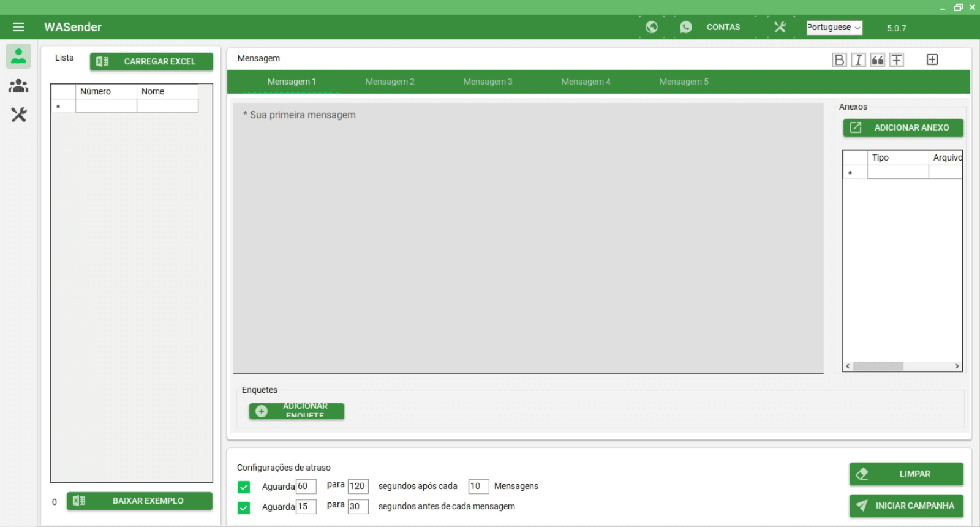The height and width of the screenshot is (527, 980).
Task: Click the first message text area
Action: pos(528,238)
